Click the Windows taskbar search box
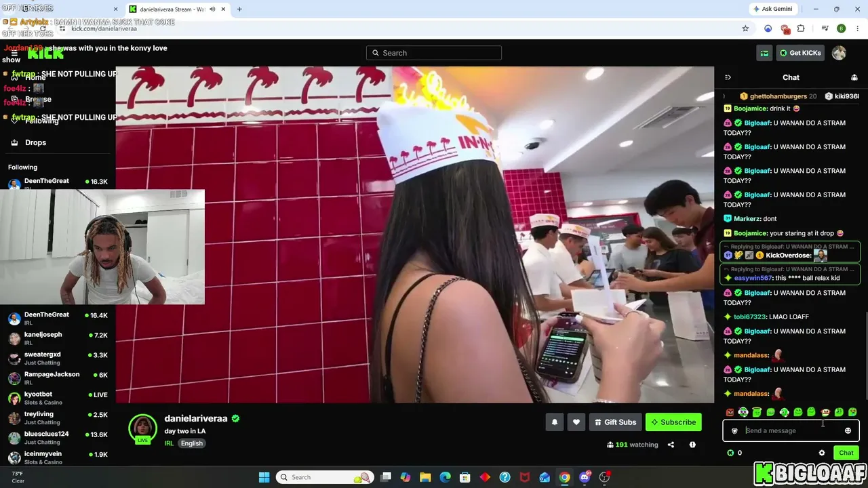 [325, 477]
